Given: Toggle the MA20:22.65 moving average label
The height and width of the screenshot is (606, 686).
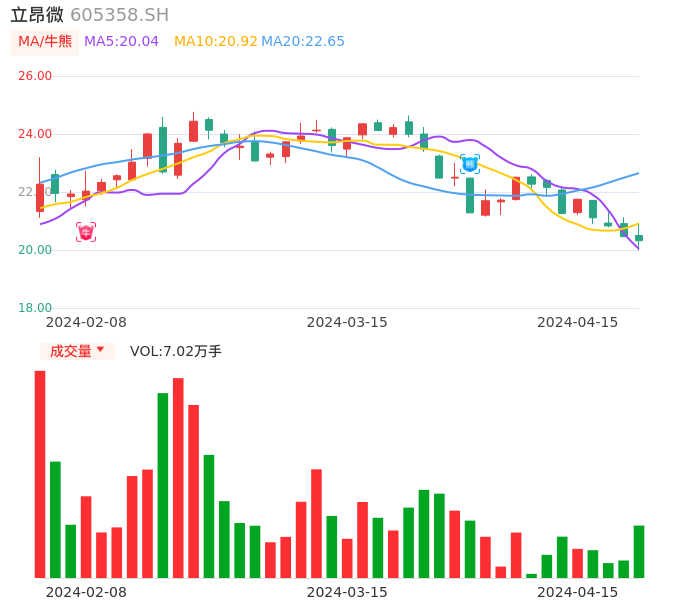Looking at the screenshot, I should pyautogui.click(x=303, y=42).
